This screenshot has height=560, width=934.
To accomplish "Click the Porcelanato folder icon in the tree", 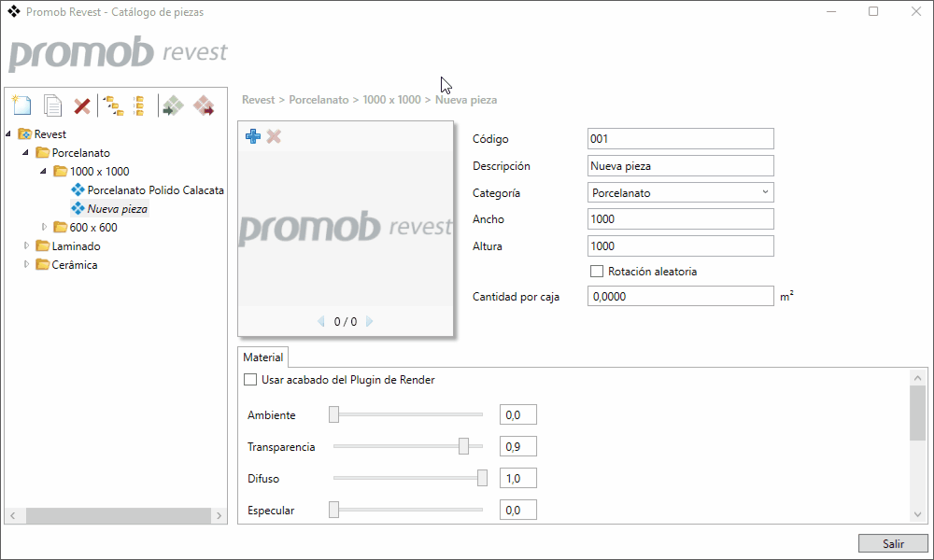I will point(42,153).
